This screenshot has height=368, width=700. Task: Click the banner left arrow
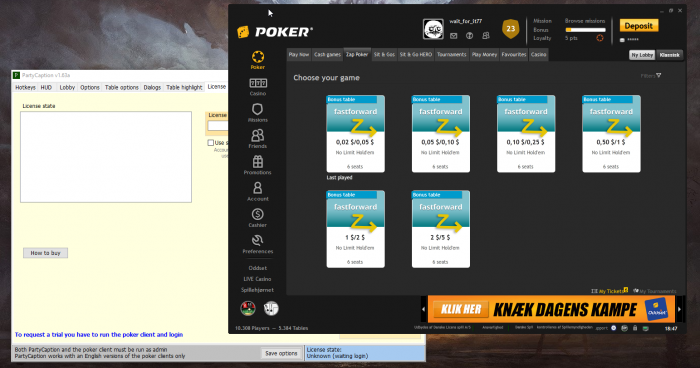tap(424, 309)
